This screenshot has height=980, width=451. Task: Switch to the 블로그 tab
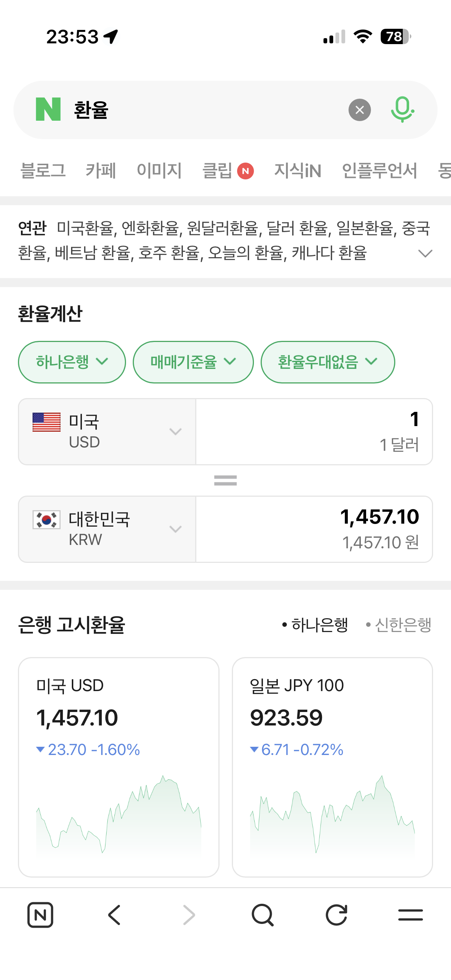point(43,170)
